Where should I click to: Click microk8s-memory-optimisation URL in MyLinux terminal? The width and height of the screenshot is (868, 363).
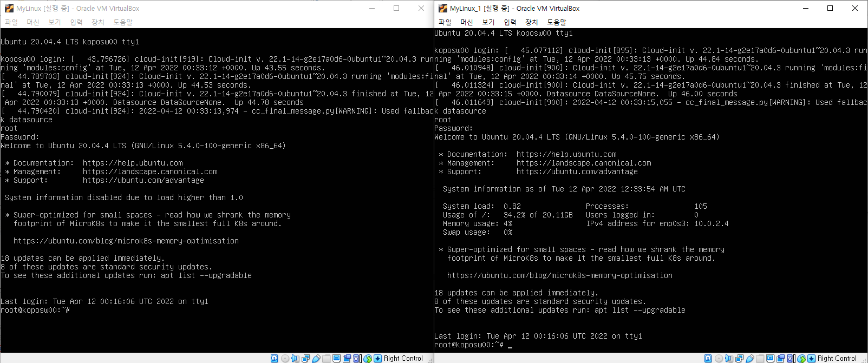(x=126, y=241)
